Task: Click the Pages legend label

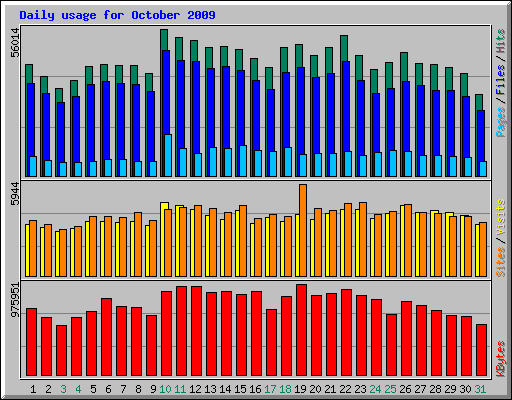Action: (x=501, y=122)
